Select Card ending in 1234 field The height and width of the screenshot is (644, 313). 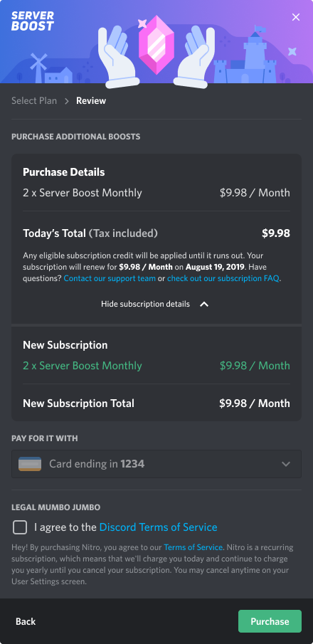click(x=156, y=464)
